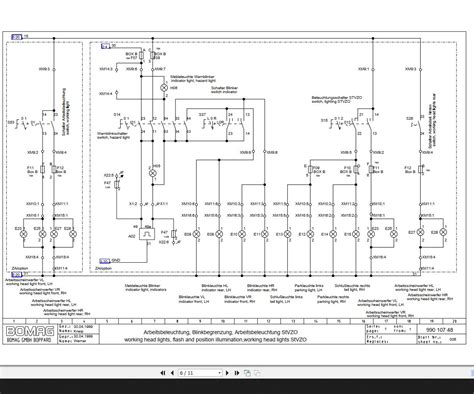Viewport: 474px width, 394px height.
Task: Click the label 'Schalter Blinker switch indicator'
Action: tap(225, 90)
